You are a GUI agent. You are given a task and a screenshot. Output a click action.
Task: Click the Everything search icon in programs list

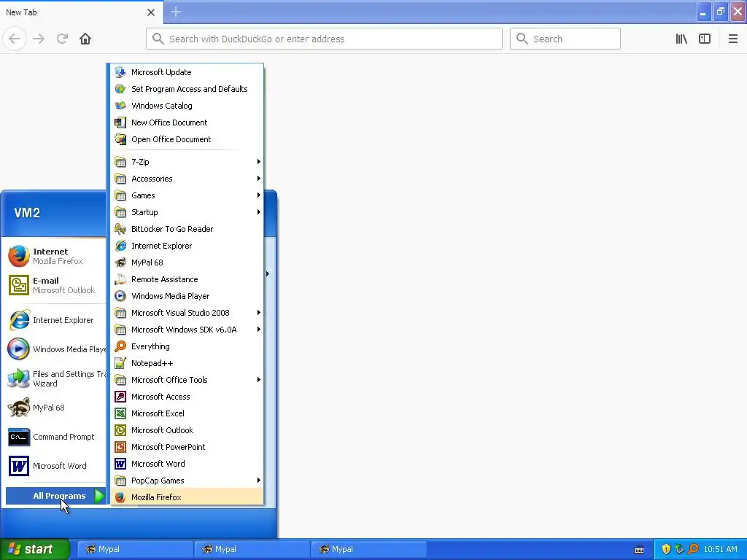click(120, 346)
